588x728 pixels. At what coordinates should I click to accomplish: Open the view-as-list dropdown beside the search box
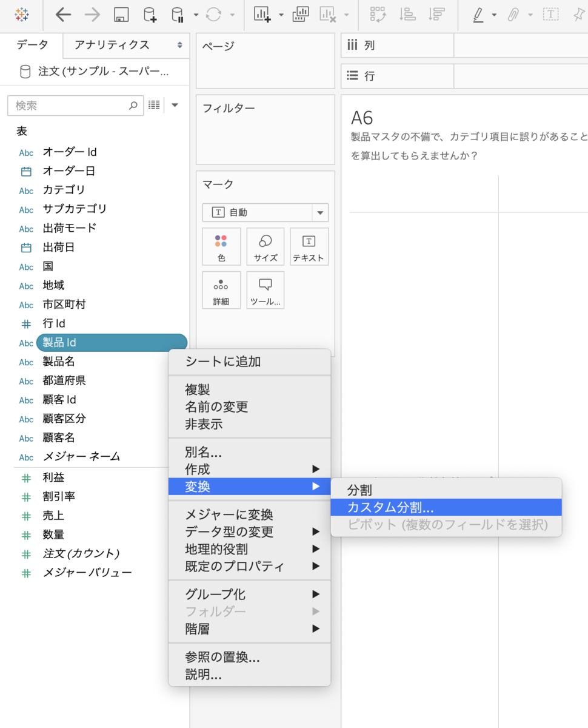pos(154,104)
